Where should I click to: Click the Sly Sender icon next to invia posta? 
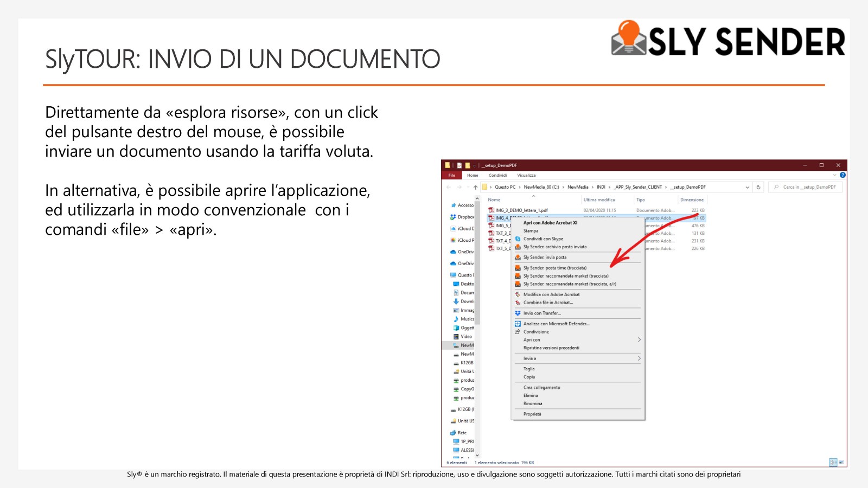click(x=518, y=258)
